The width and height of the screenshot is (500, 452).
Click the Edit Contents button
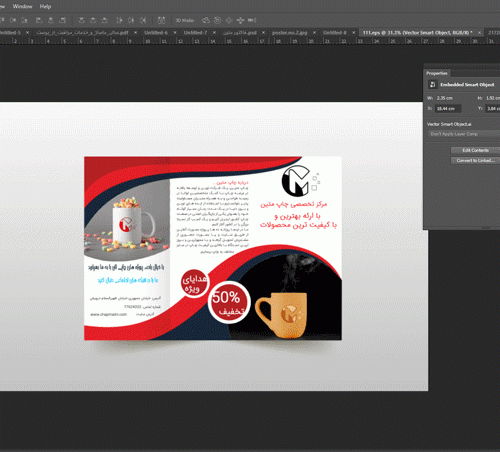[x=475, y=150]
